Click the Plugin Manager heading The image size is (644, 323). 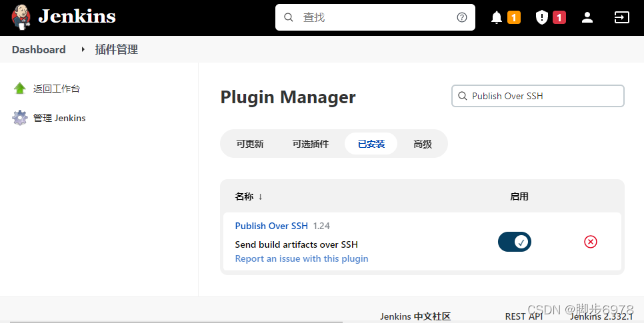pos(288,97)
